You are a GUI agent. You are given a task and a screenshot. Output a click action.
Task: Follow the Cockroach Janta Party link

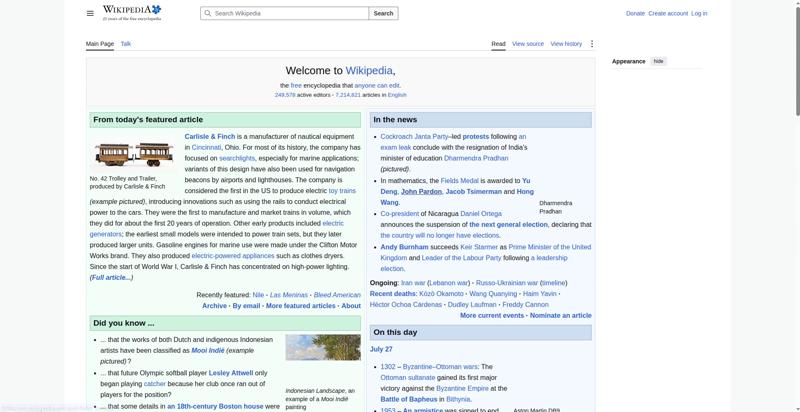(414, 137)
